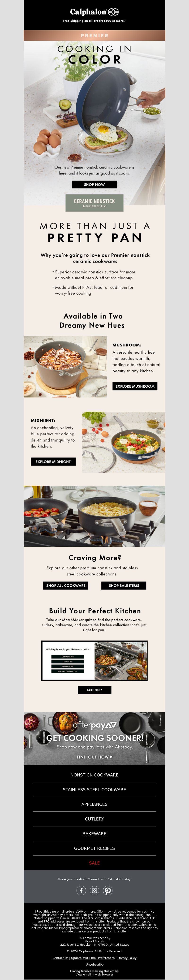189x980 pixels.
Task: Follow Find Out How Afterpay link
Action: 94,757
